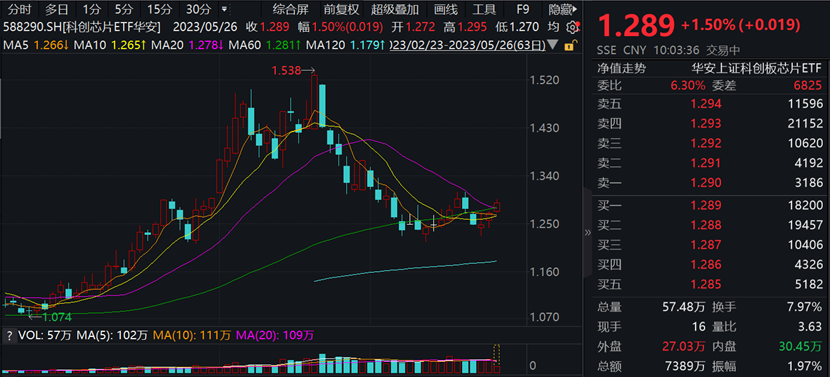Click the gold unlock padlock icon
830x377 pixels.
click(570, 46)
